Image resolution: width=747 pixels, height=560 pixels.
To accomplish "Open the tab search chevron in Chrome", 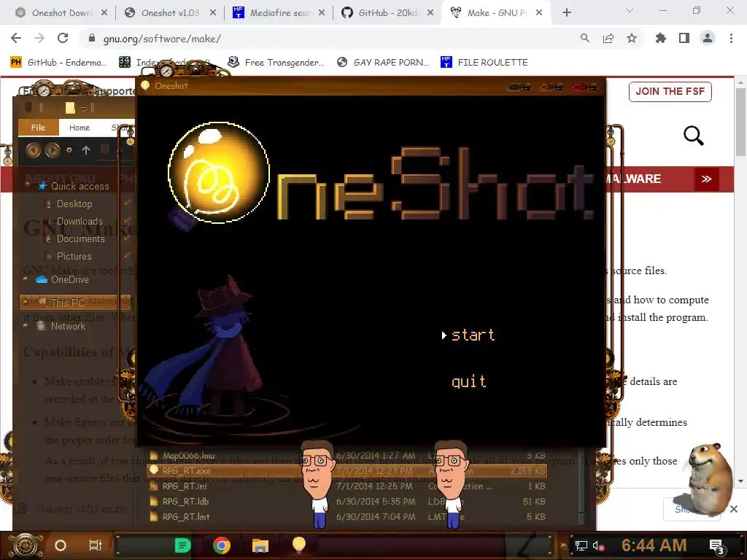I will pos(630,10).
